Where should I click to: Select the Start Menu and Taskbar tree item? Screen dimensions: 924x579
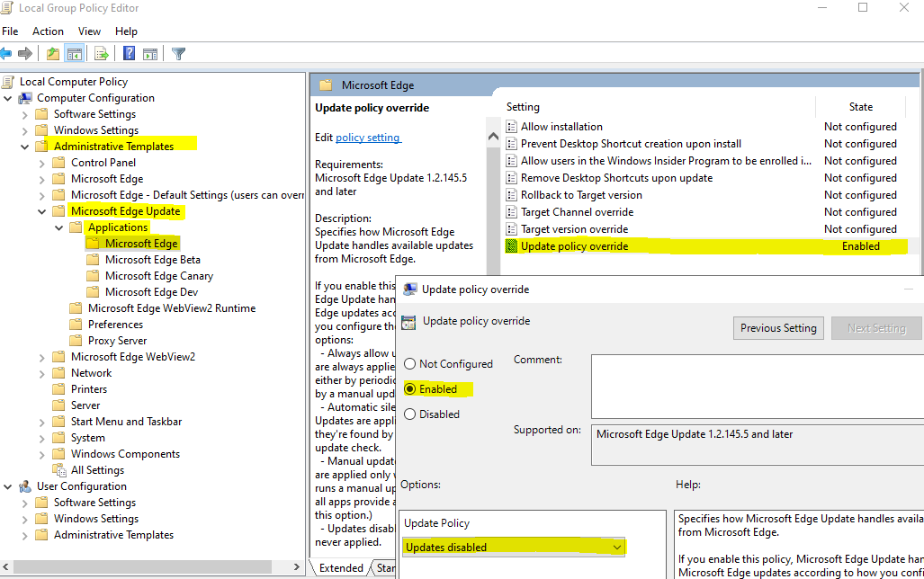(x=126, y=422)
